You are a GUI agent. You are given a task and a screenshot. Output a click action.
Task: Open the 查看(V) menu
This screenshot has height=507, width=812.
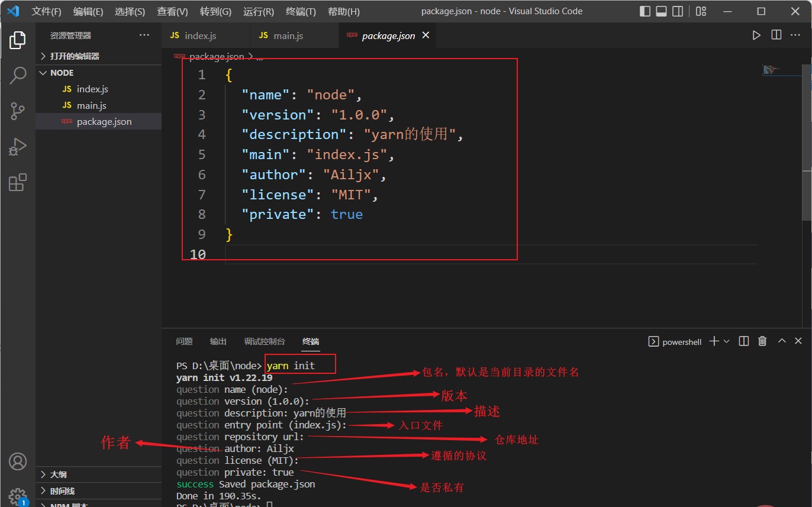[172, 11]
